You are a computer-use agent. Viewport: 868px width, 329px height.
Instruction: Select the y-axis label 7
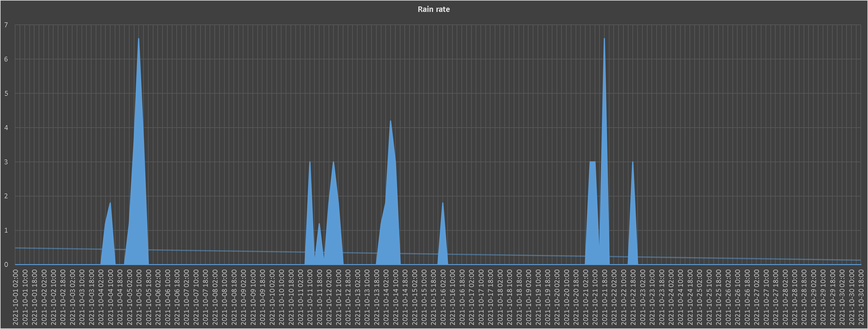[6, 25]
